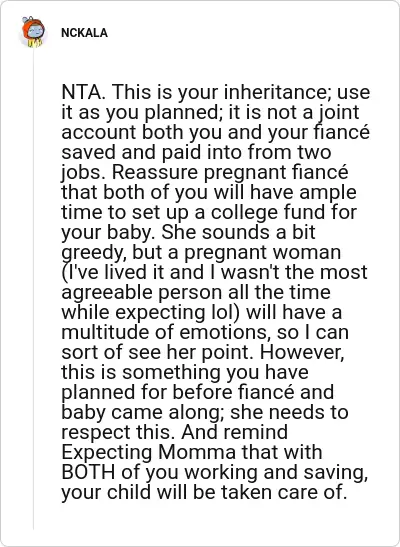Click the phrase "pregnant woman" in the comment

263,253
